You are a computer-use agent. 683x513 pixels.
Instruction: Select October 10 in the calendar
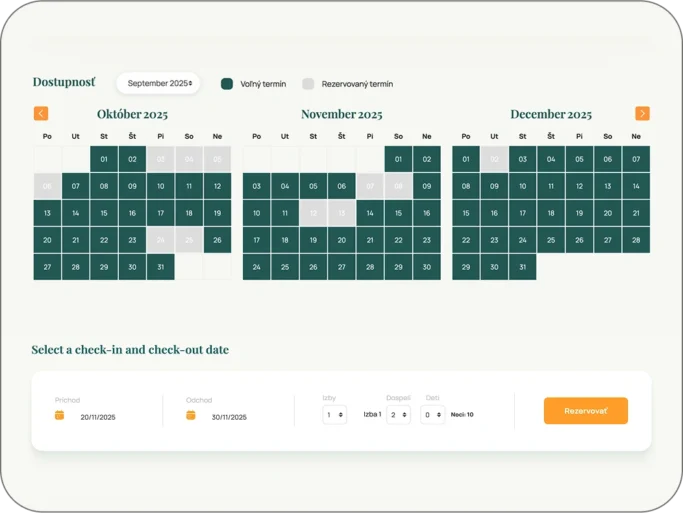coord(161,186)
